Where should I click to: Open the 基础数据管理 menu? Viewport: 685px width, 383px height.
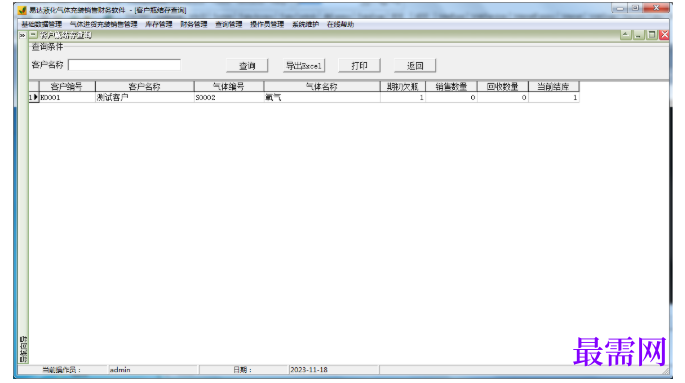[x=42, y=24]
